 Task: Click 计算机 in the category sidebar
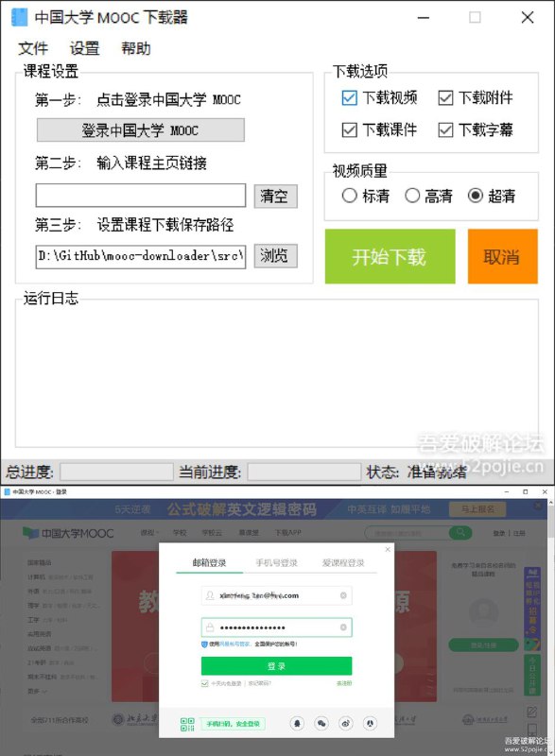37,576
